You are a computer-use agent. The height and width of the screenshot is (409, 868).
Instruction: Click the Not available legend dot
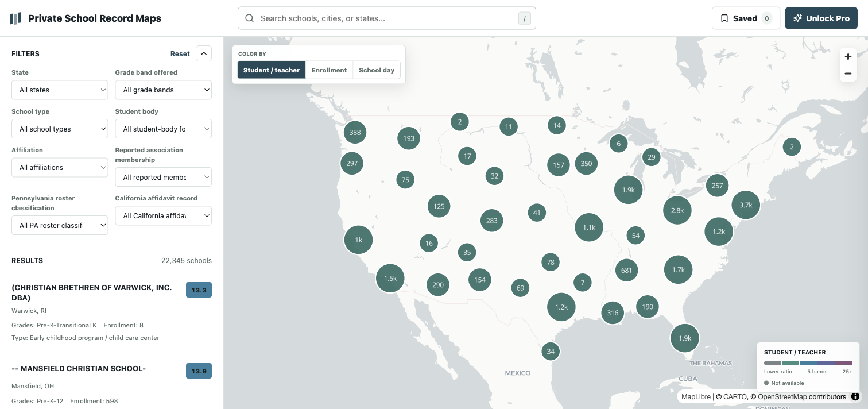point(766,383)
